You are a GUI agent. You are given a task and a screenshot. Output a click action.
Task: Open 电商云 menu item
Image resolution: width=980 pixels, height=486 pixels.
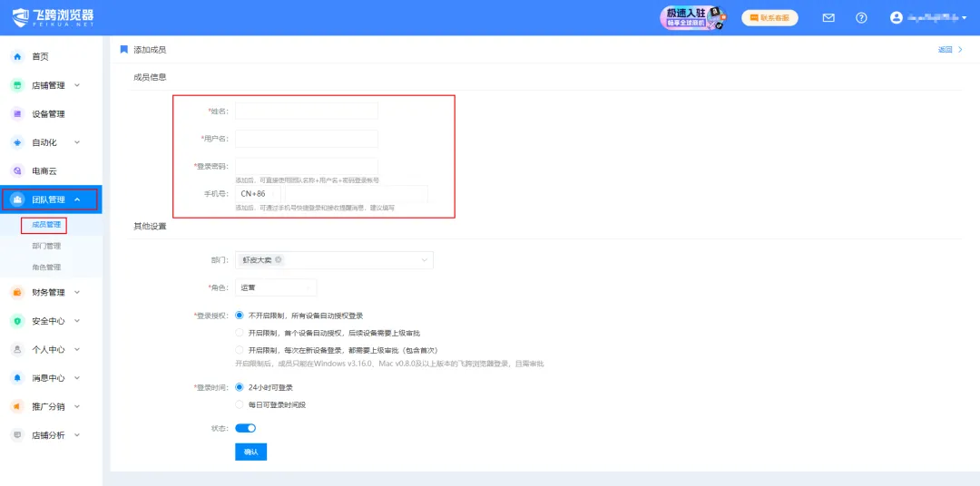44,171
